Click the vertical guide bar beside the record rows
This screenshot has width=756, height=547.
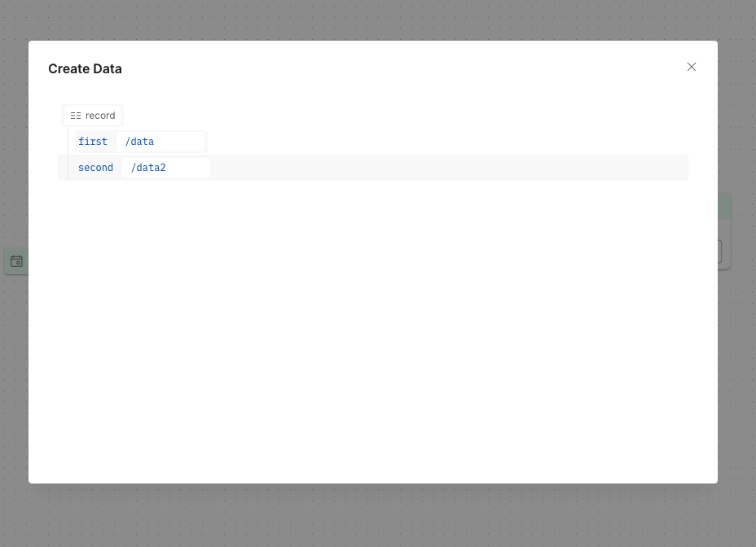pos(68,154)
